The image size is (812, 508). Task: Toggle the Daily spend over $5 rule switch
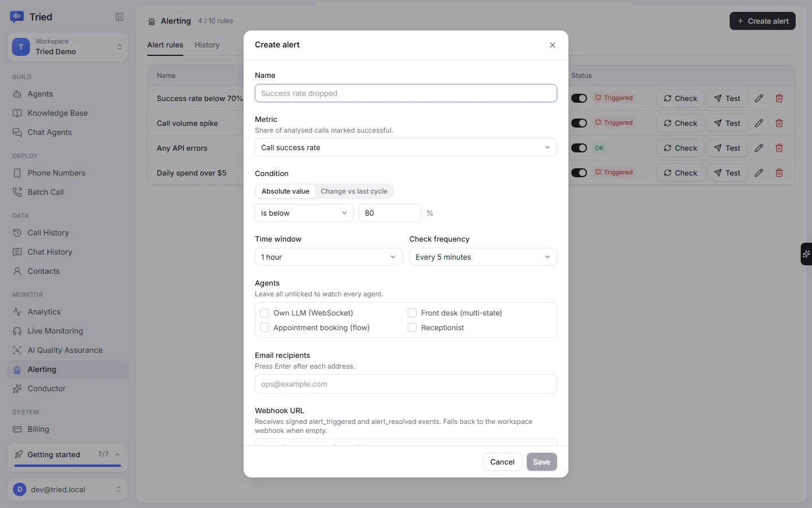[579, 173]
